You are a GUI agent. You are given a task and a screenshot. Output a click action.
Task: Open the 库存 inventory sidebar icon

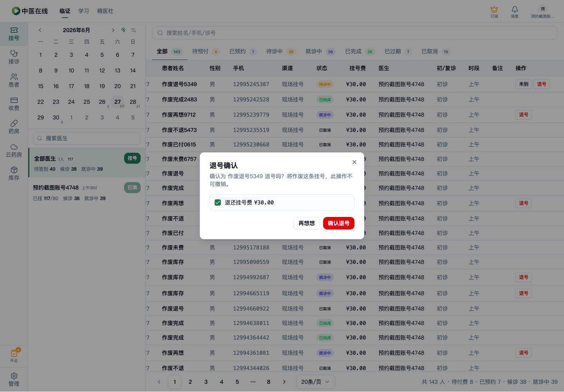[14, 174]
